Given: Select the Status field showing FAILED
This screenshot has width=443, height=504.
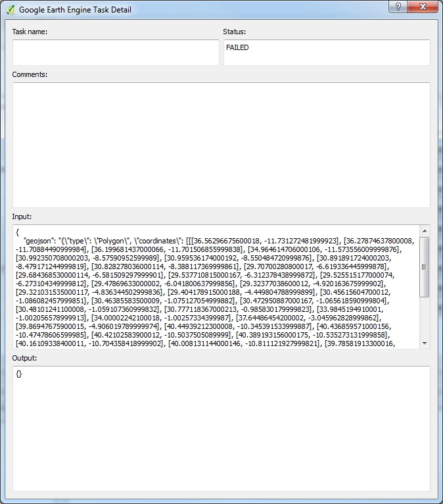Looking at the screenshot, I should [x=327, y=53].
